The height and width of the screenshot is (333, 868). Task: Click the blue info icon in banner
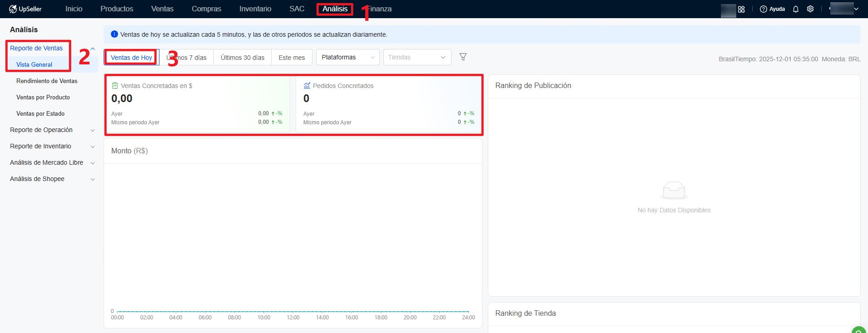(x=114, y=34)
